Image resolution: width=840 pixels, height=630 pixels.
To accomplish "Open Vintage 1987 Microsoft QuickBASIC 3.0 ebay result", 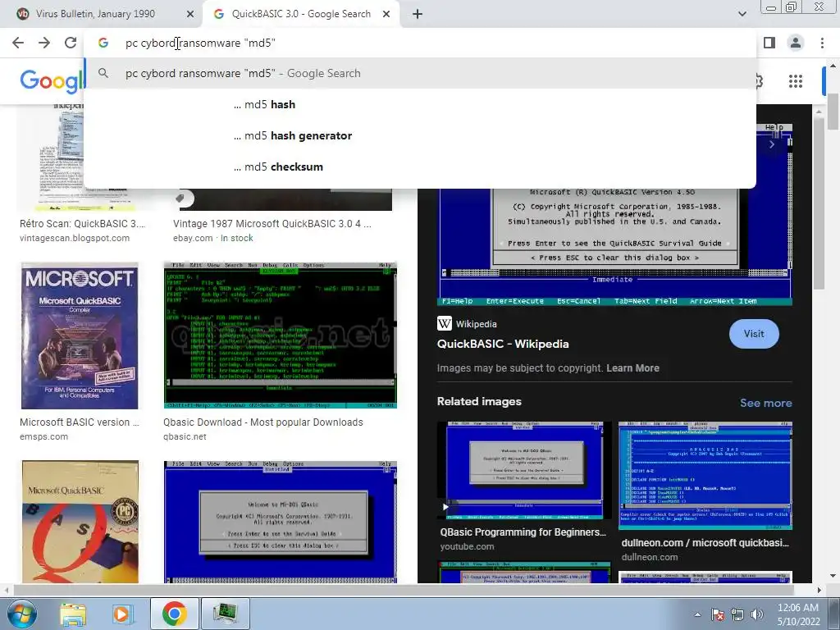I will 272,224.
